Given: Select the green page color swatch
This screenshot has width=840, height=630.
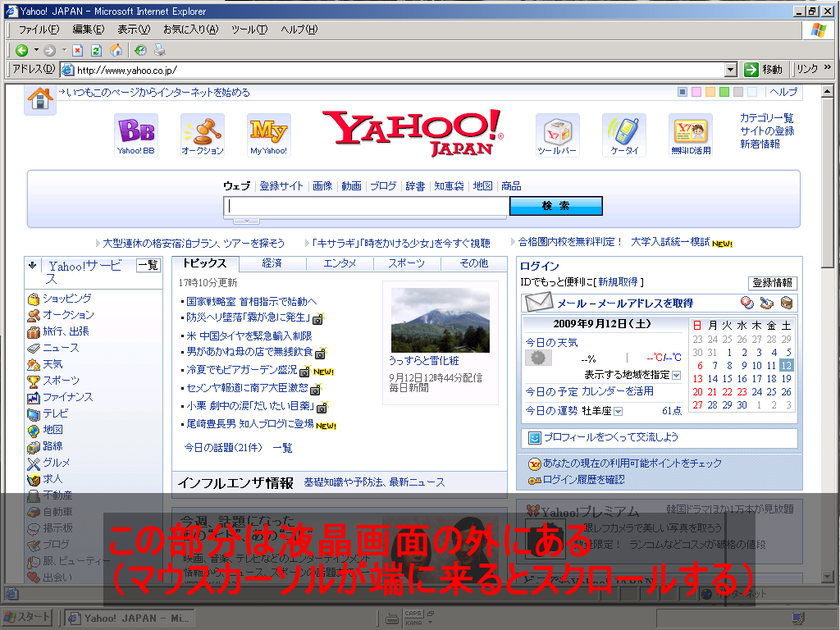Looking at the screenshot, I should pyautogui.click(x=724, y=92).
